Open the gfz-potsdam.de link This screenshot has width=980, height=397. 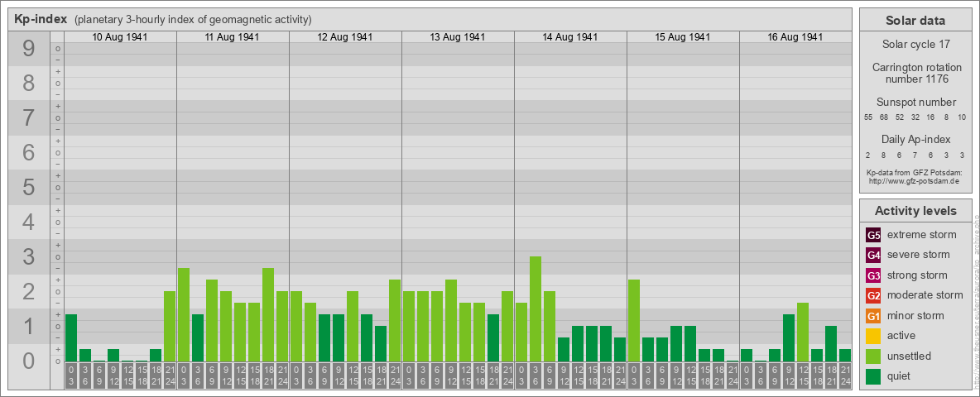[x=915, y=180]
